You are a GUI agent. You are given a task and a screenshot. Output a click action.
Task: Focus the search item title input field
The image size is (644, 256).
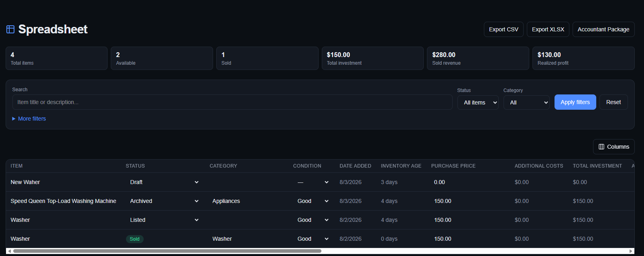tap(232, 102)
